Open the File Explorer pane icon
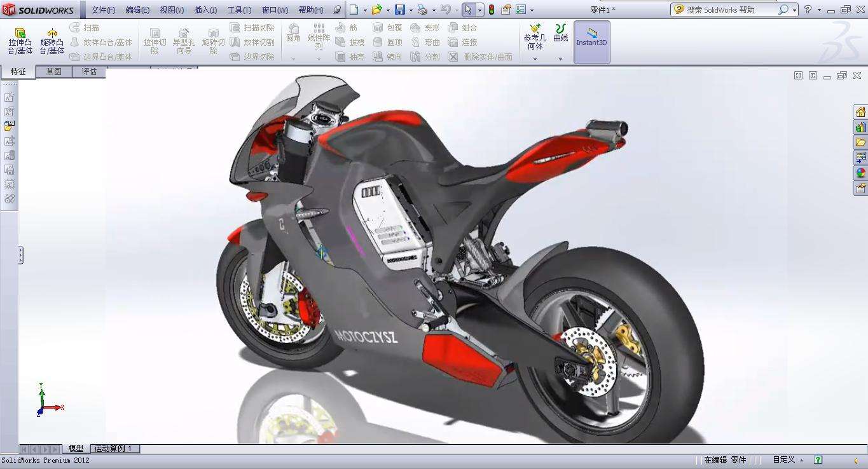Screen dimensions: 868x469 860,142
